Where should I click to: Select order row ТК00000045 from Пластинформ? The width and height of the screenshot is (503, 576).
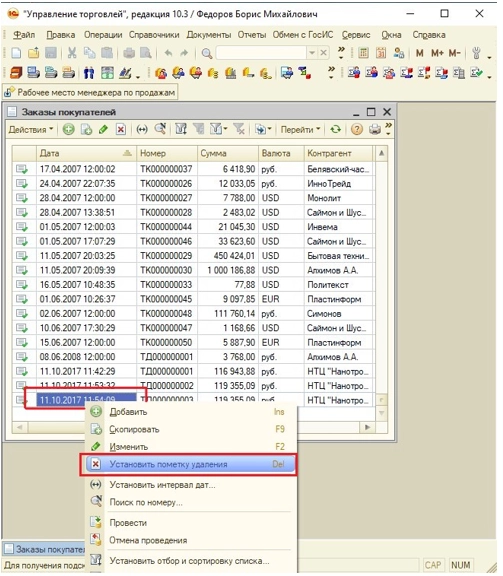(193, 299)
